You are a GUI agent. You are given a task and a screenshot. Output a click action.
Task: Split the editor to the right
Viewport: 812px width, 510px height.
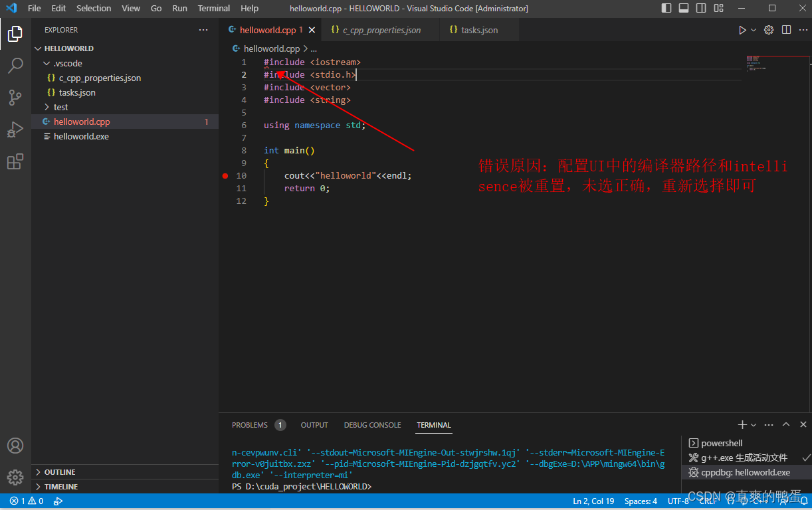(786, 30)
